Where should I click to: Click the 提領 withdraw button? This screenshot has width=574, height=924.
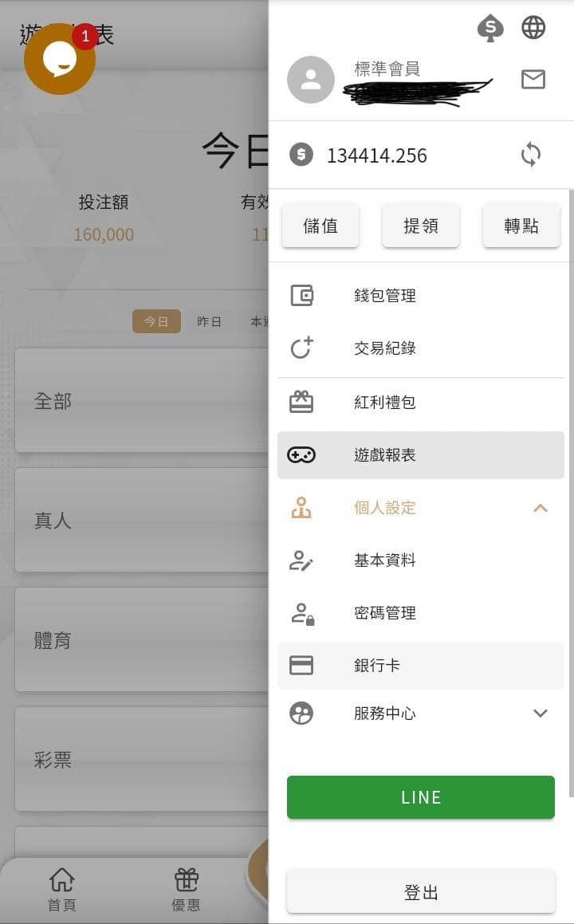point(421,226)
